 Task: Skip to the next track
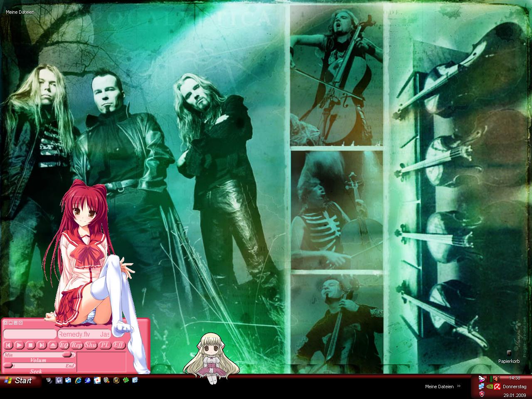42,345
